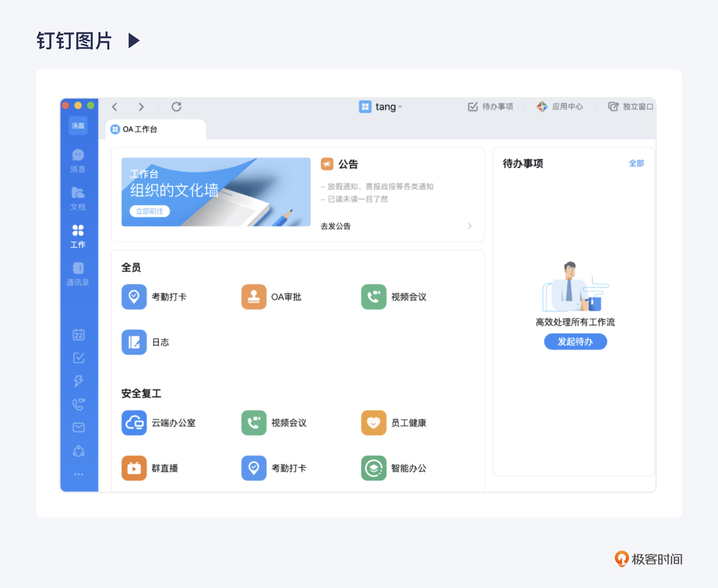Open the OA审批 app icon

coord(254,297)
